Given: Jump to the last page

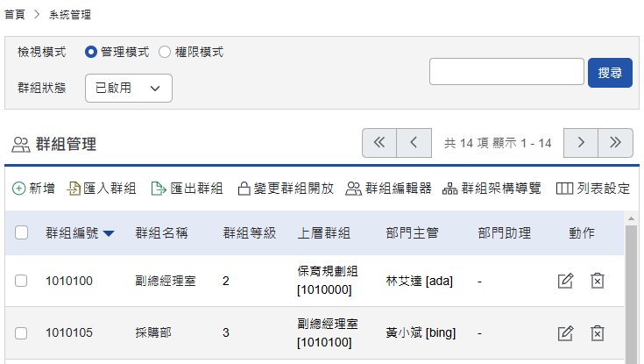Looking at the screenshot, I should [x=615, y=143].
